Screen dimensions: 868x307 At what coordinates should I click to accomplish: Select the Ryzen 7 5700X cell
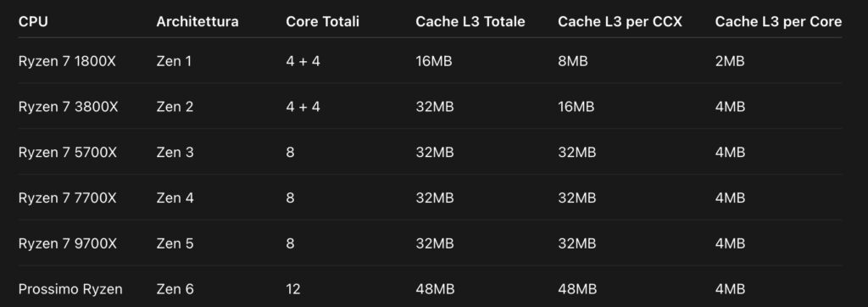[68, 152]
